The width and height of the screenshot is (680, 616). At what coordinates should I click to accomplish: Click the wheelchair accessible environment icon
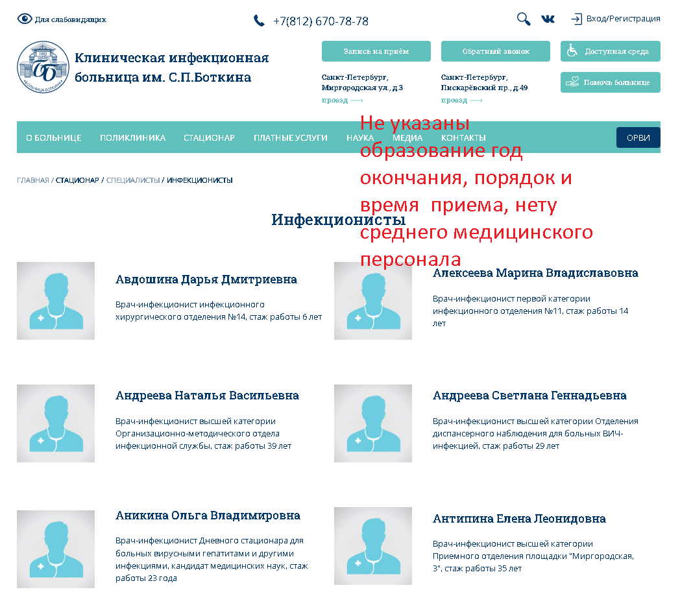point(572,51)
